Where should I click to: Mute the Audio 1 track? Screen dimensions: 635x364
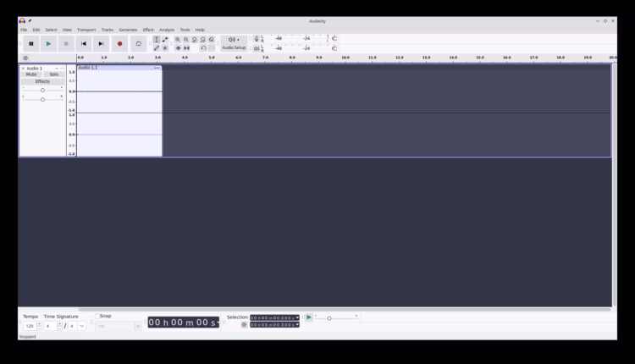[x=31, y=74]
